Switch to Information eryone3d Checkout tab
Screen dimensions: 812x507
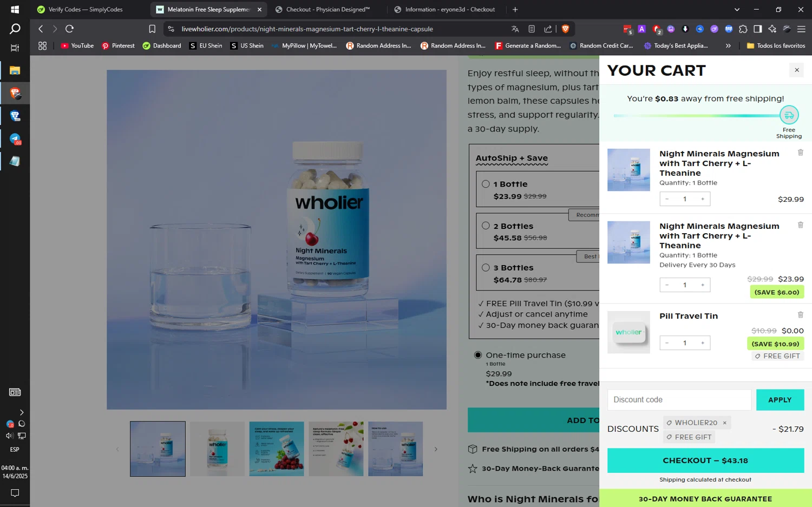[x=447, y=9]
